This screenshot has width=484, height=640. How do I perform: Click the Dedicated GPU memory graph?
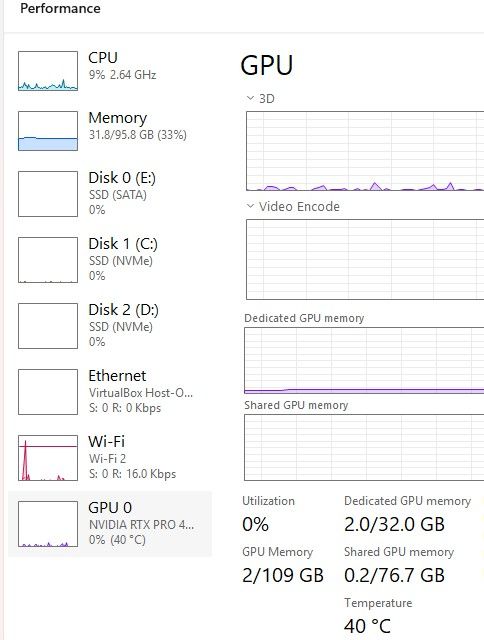364,360
